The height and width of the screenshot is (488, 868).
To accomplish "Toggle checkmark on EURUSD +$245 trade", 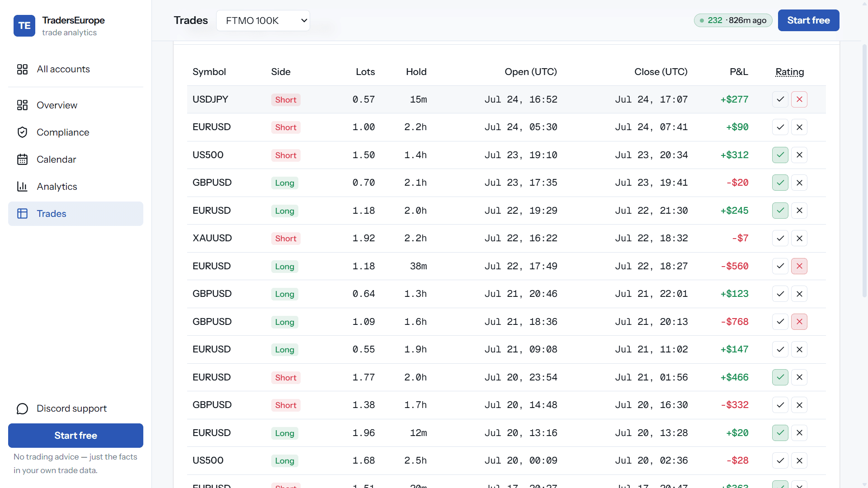I will pos(780,211).
